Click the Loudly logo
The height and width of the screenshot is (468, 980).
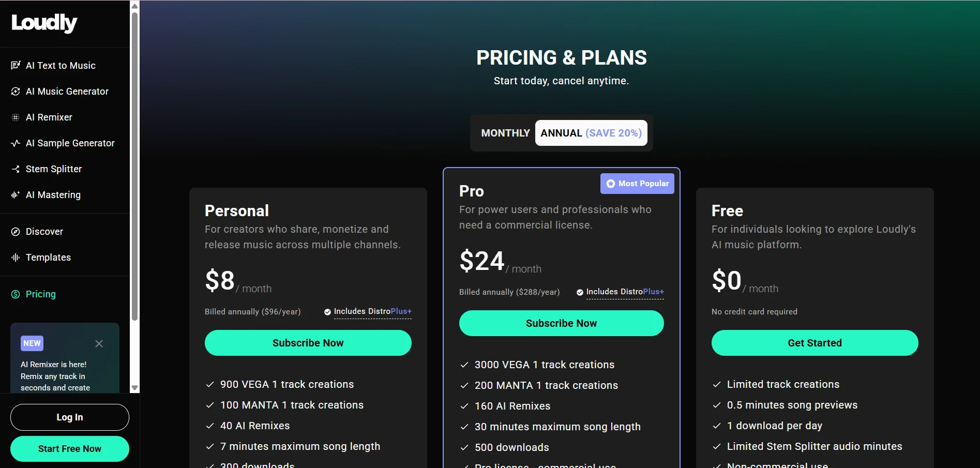[44, 23]
